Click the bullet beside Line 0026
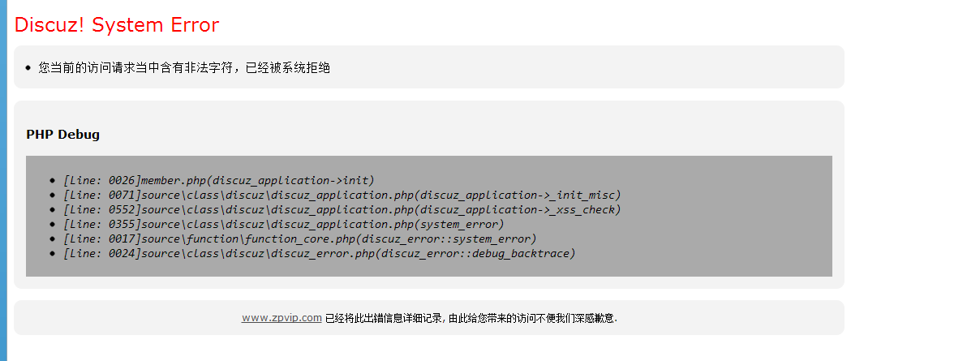 point(53,180)
